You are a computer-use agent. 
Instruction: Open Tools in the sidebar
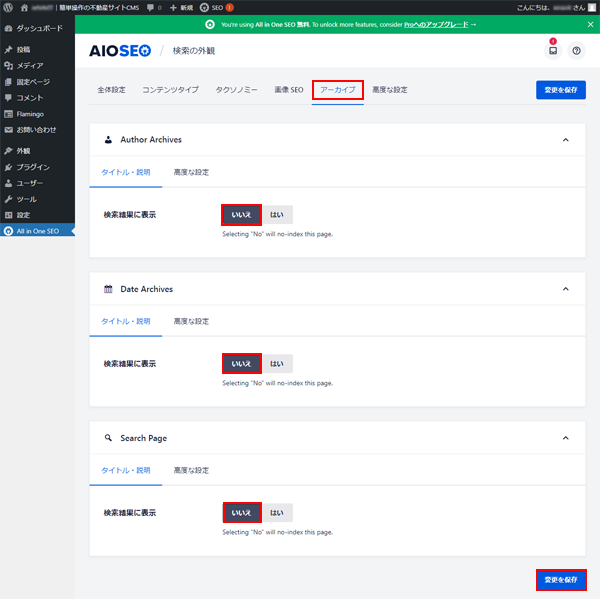38,199
